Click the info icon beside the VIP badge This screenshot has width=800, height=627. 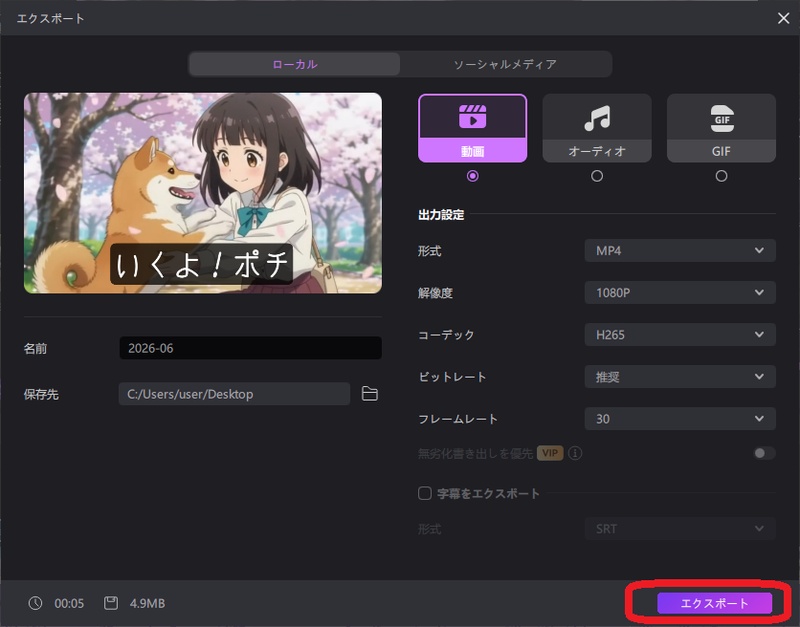pos(575,453)
